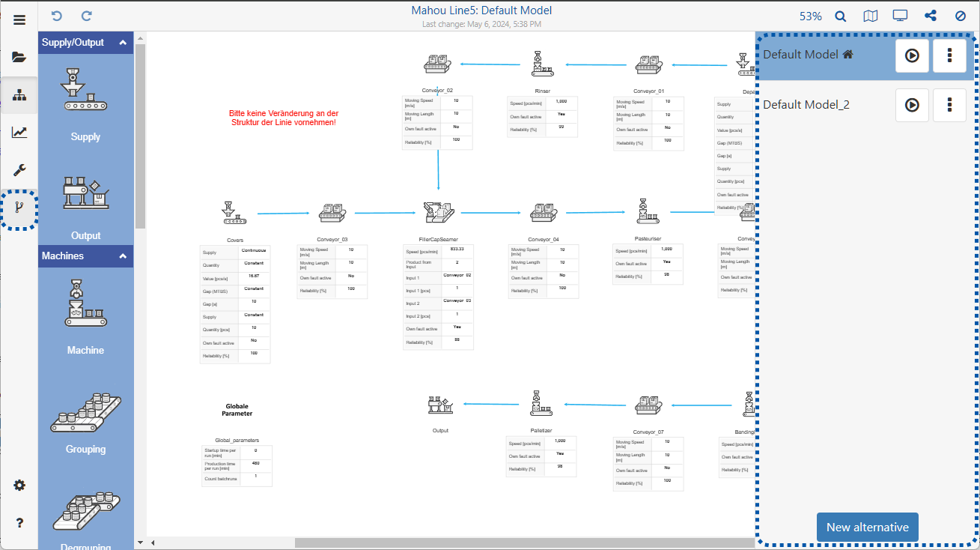Click the Global_parameters table label
Viewport: 980px width, 550px height.
237,441
